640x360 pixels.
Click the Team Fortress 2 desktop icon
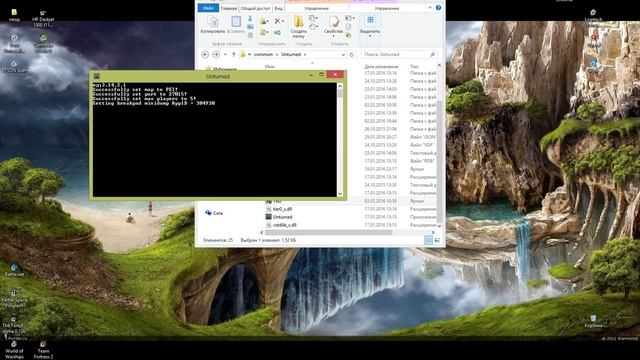tap(43, 350)
